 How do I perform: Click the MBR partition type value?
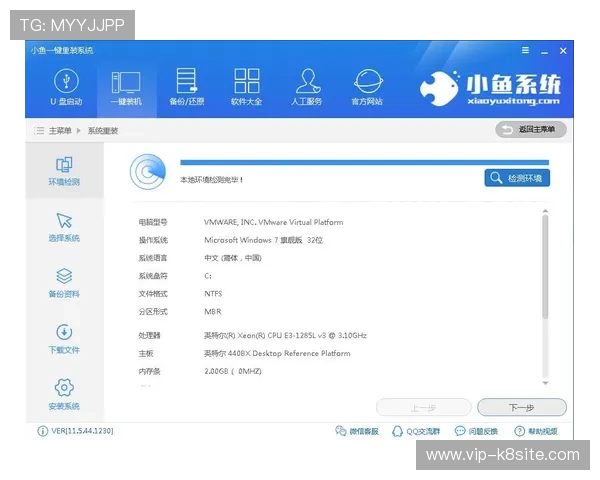pos(213,312)
